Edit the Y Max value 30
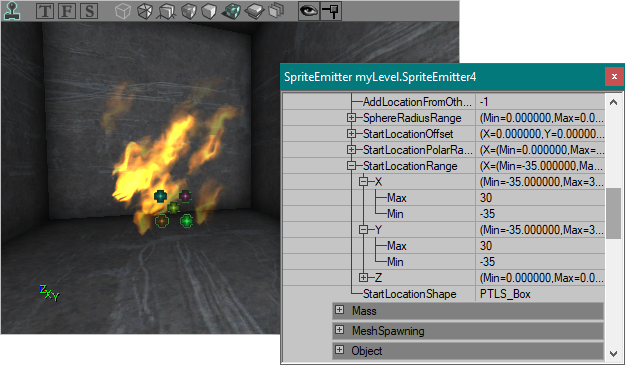Viewport: 625px width, 365px height. [x=540, y=245]
